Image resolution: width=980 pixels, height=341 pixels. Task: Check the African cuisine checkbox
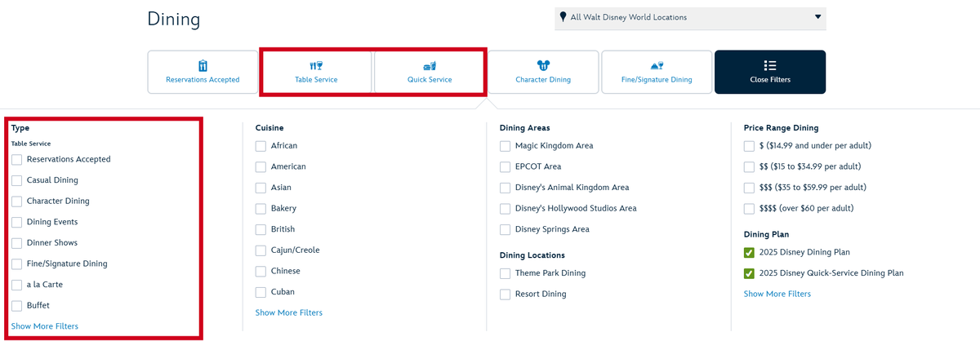click(x=261, y=146)
